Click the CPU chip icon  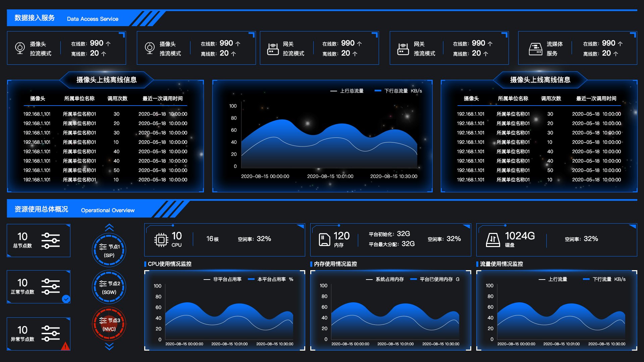pyautogui.click(x=161, y=240)
